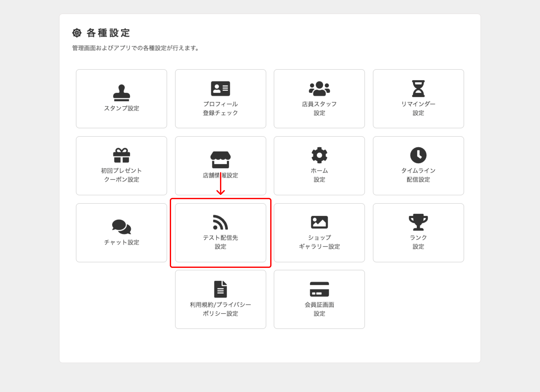The width and height of the screenshot is (540, 392).
Task: Click the RSS feed icon for test delivery
Action: coord(220,222)
